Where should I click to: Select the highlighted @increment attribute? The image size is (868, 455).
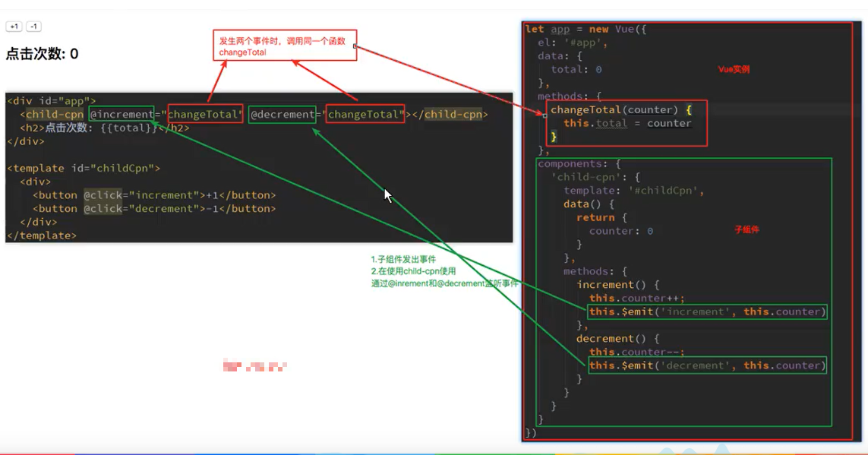[122, 114]
